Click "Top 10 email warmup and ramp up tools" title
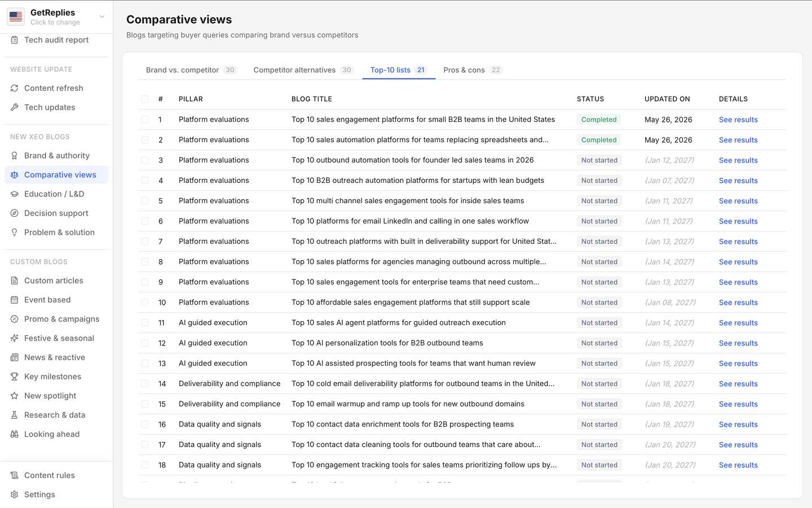812x508 pixels. (x=408, y=404)
